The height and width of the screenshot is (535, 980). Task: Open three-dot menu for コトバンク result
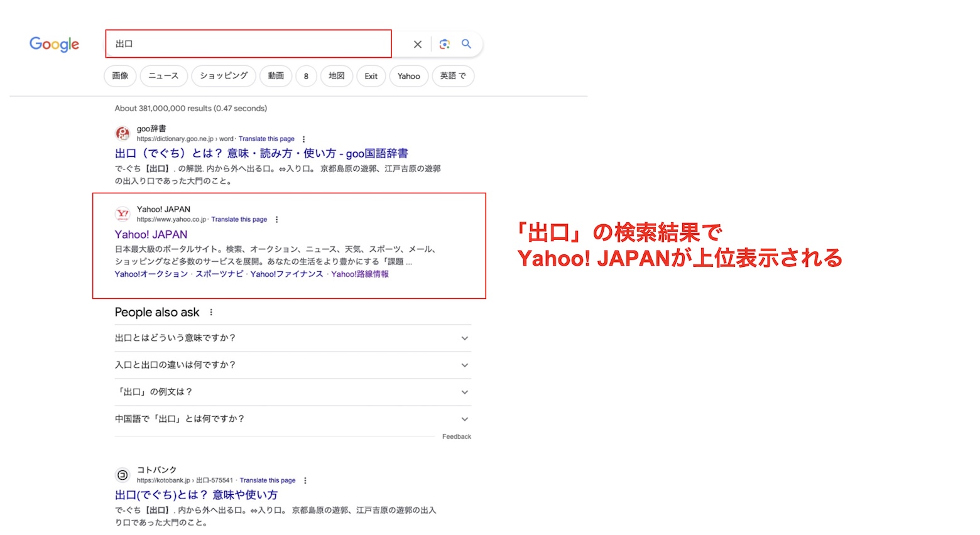(305, 480)
